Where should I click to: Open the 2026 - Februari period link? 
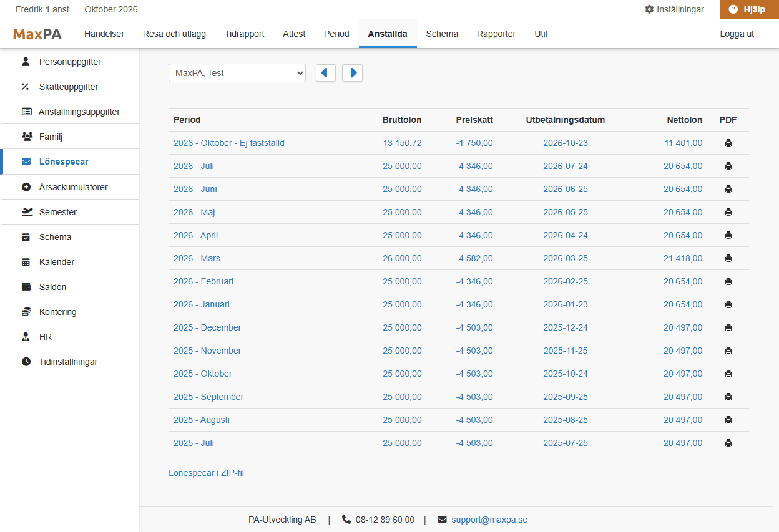pyautogui.click(x=203, y=281)
